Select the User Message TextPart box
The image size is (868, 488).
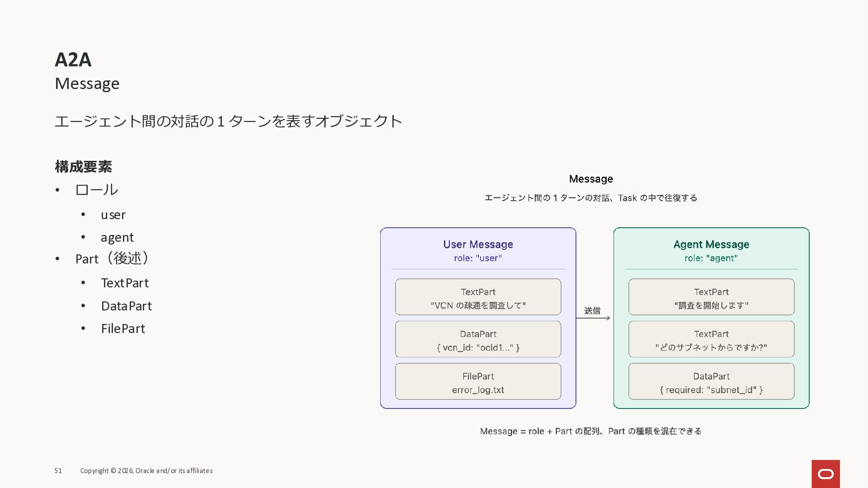click(478, 297)
